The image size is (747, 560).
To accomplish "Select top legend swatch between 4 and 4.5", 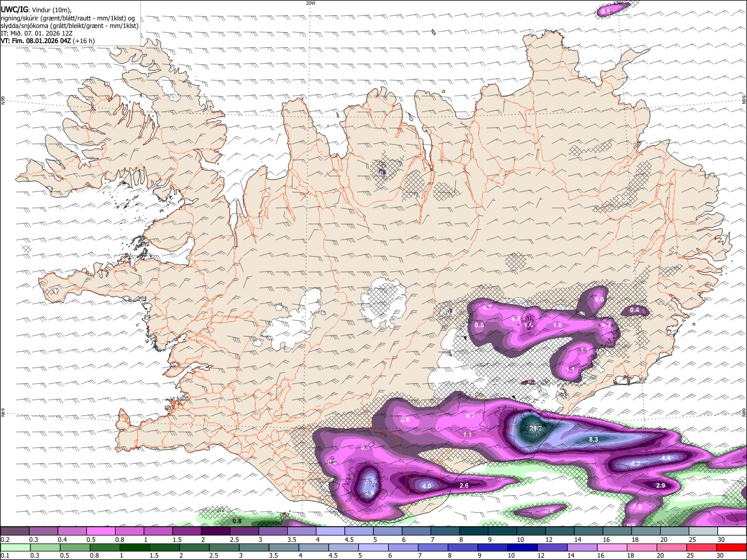I will point(330,531).
